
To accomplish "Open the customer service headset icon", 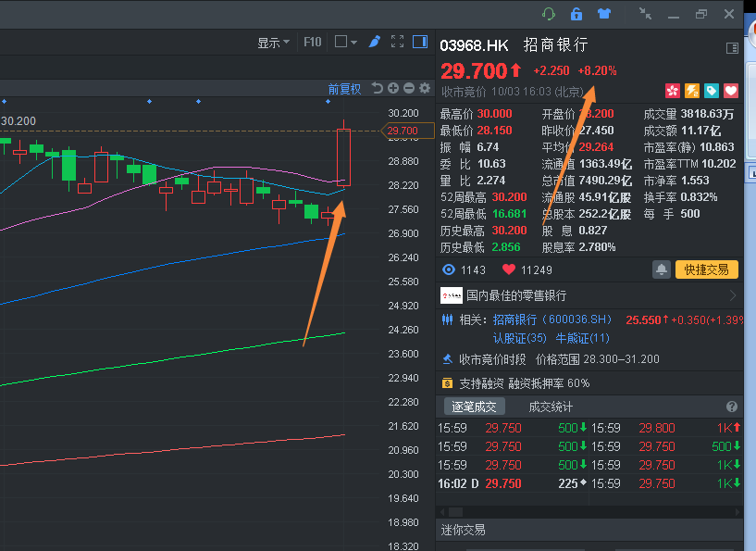I will (549, 14).
